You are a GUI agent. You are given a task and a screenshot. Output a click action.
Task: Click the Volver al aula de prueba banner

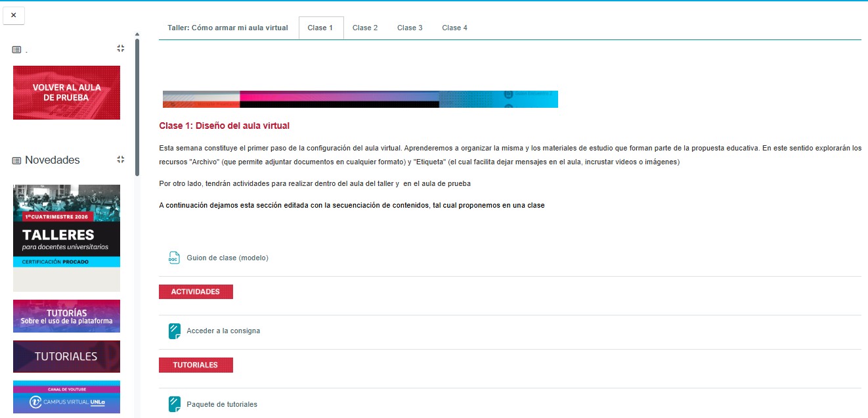coord(66,93)
